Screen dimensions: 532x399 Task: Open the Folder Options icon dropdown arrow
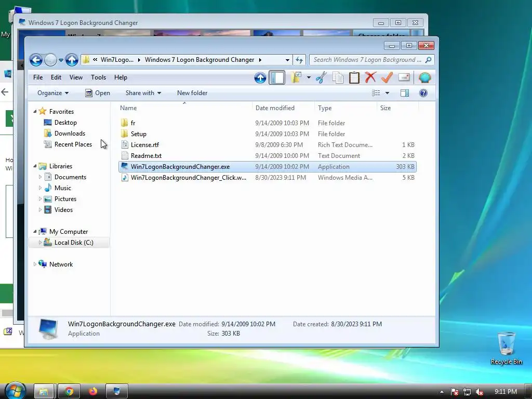pyautogui.click(x=309, y=78)
